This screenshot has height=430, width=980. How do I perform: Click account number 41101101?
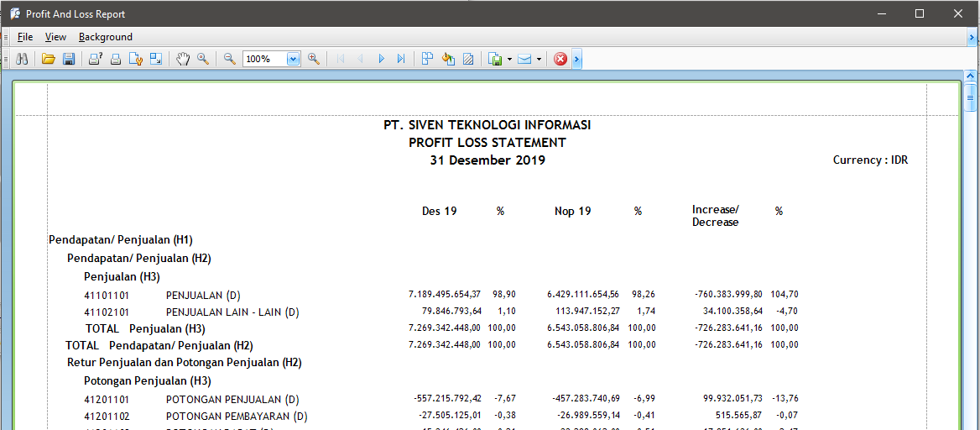point(107,295)
